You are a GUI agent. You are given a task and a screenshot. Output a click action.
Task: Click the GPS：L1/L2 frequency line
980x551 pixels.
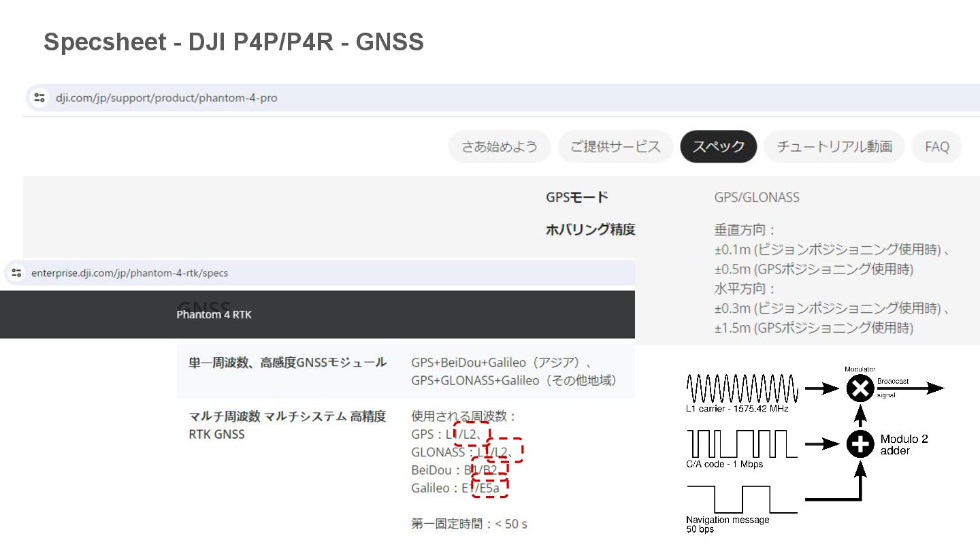click(x=448, y=434)
